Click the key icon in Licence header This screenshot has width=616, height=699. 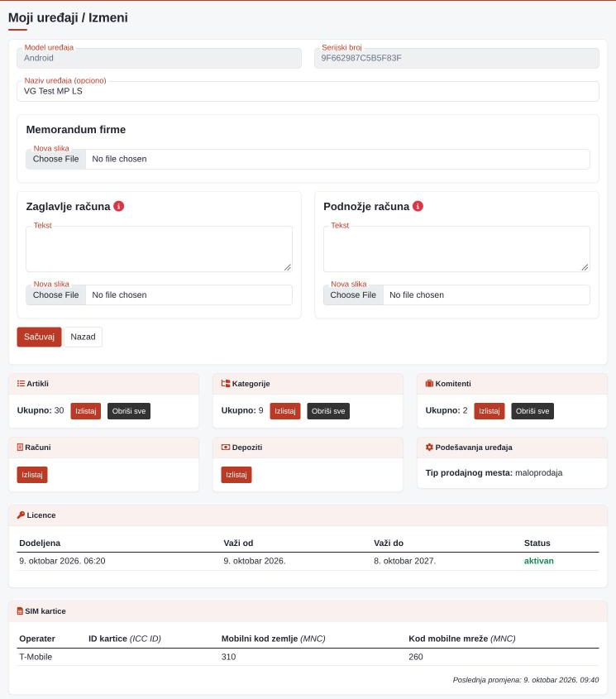(x=21, y=515)
